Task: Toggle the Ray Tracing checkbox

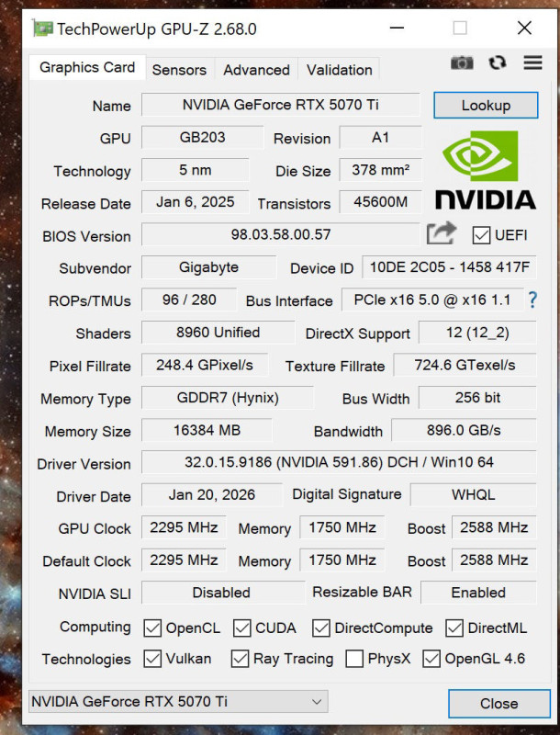Action: [241, 659]
